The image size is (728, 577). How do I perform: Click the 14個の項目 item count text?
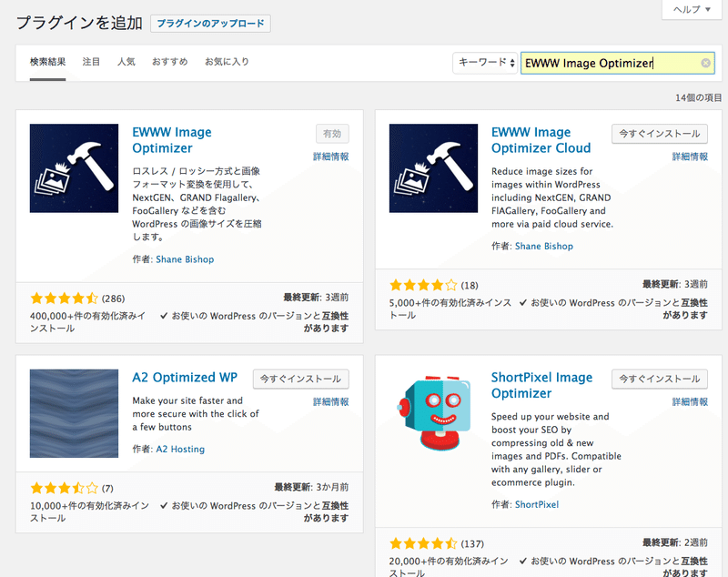coord(698,97)
